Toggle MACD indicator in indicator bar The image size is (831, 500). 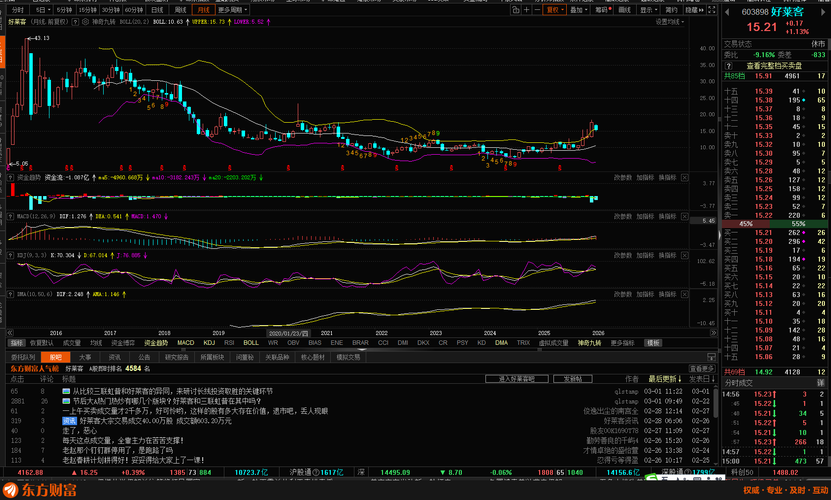[185, 343]
